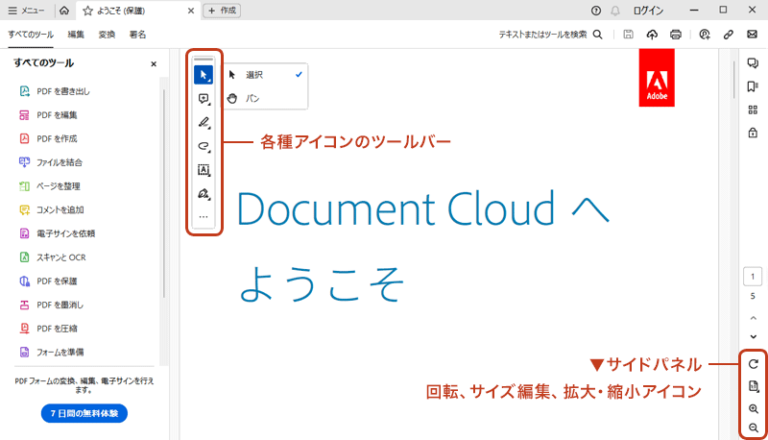Click the tools panel vertical scrollbar

(164, 194)
